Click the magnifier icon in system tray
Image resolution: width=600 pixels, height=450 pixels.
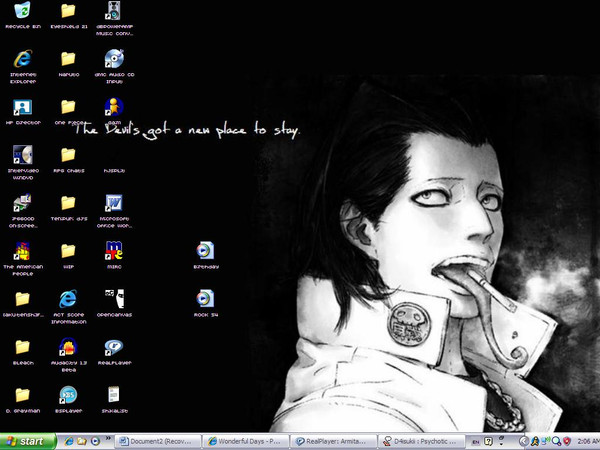click(x=556, y=442)
